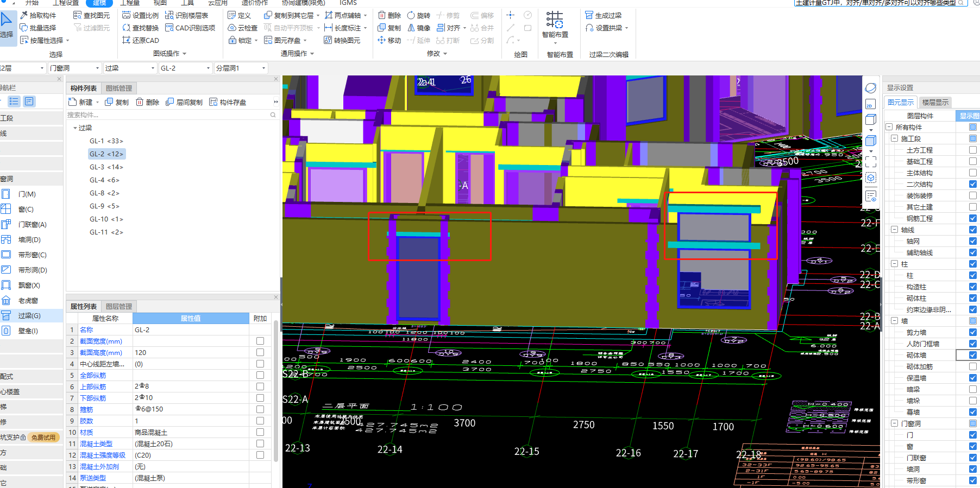This screenshot has width=980, height=488.
Task: Click the 全部纵筋 property link
Action: (93, 375)
